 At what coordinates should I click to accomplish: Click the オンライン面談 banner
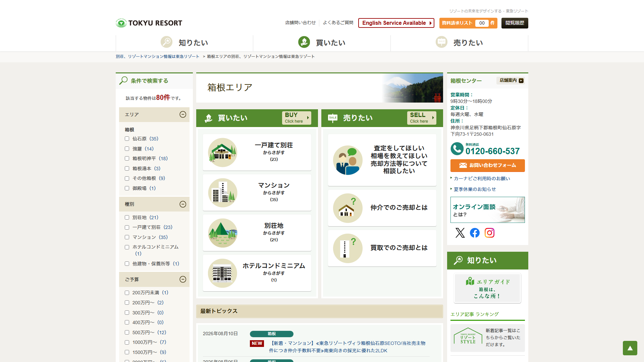pos(487,210)
